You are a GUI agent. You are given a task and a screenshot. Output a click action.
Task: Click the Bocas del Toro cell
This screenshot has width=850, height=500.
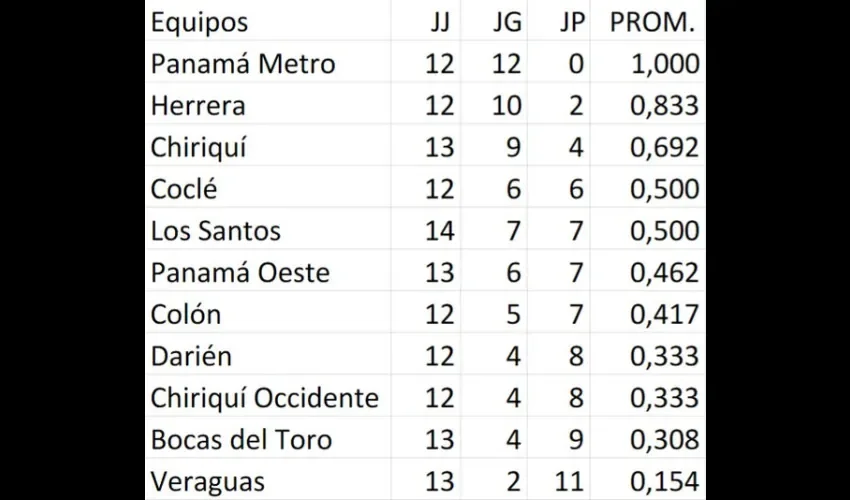tap(268, 439)
